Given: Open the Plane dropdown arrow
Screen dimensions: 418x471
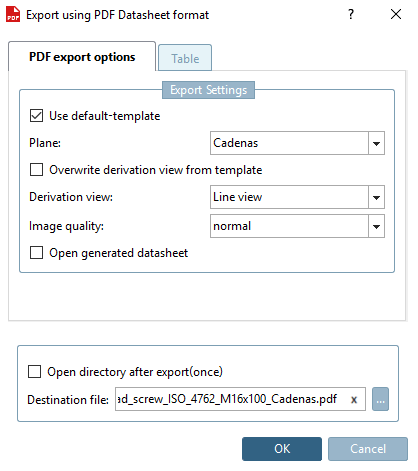Looking at the screenshot, I should tap(376, 143).
